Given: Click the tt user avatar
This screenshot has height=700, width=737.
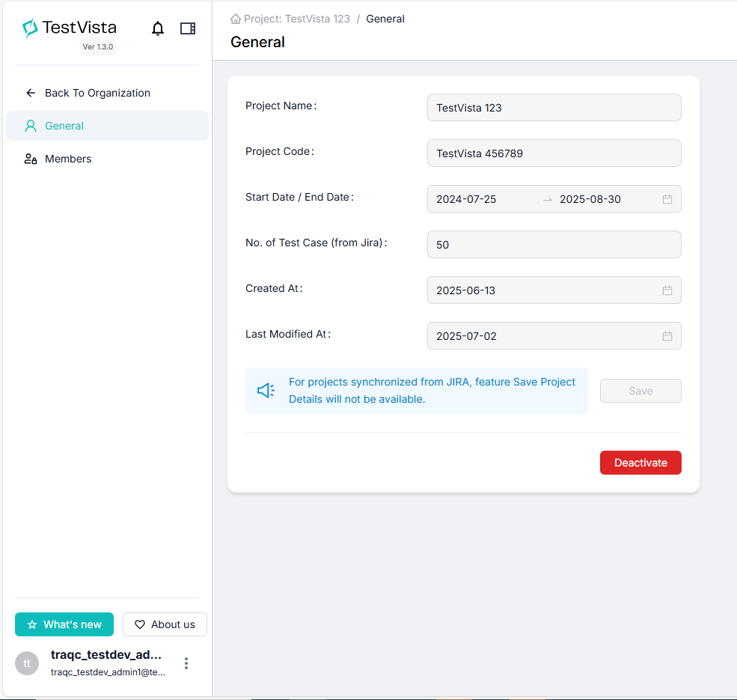Looking at the screenshot, I should (x=27, y=663).
